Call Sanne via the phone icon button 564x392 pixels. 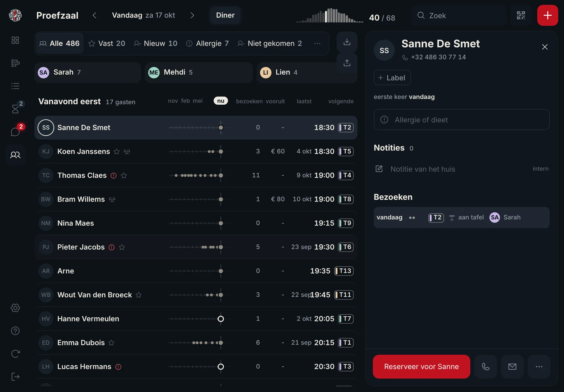tap(485, 366)
